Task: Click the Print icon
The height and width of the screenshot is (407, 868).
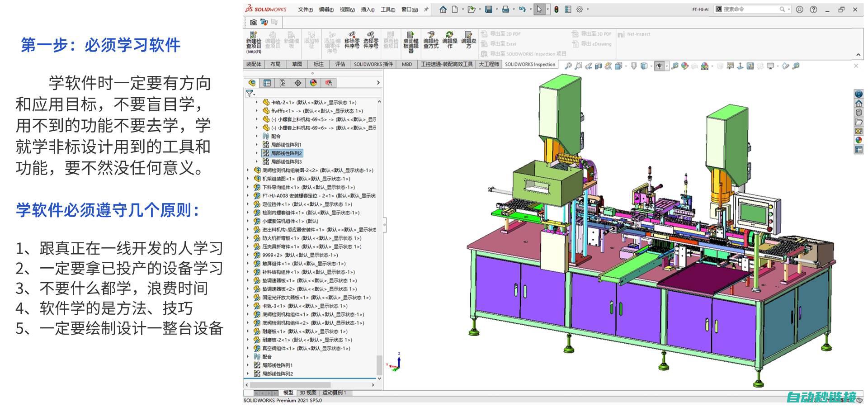Action: [x=505, y=9]
